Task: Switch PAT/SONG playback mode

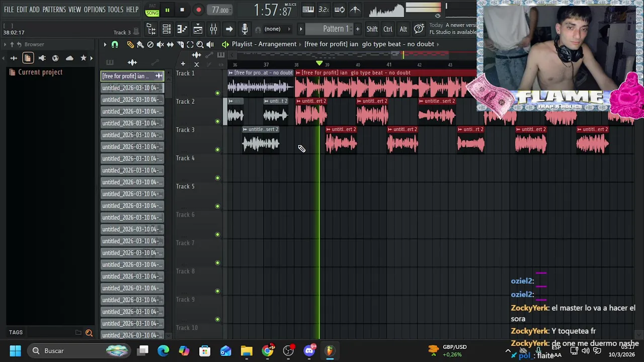Action: (152, 10)
